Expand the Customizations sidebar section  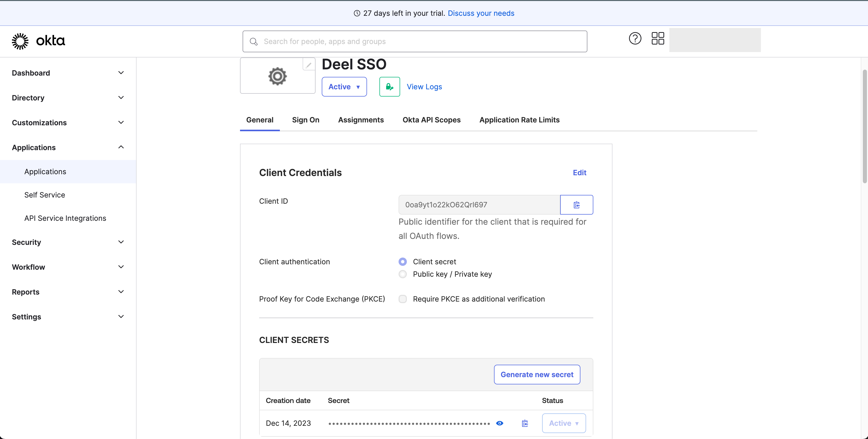(68, 123)
